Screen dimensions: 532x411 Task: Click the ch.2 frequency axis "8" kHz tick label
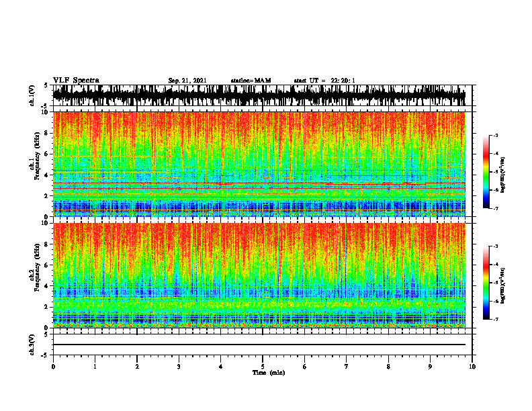(47, 244)
